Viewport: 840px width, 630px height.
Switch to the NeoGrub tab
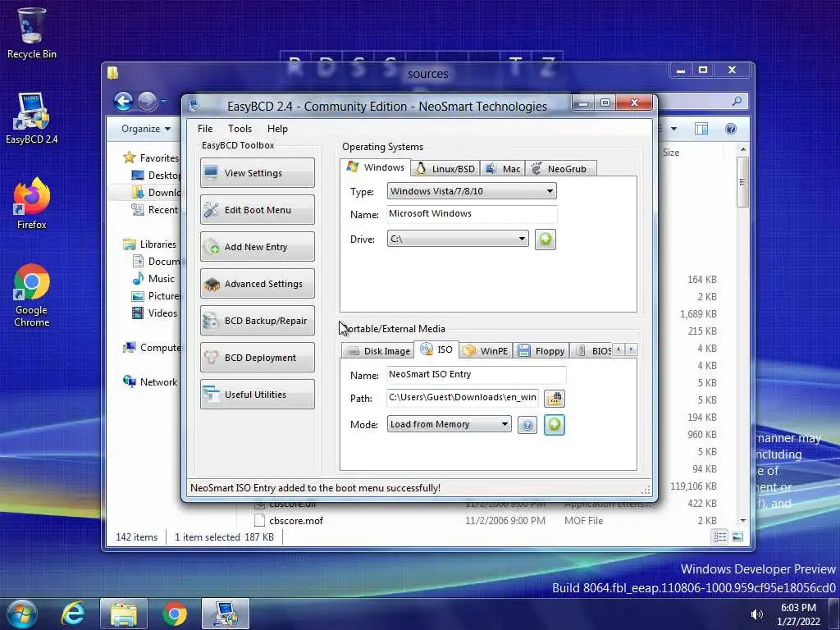pyautogui.click(x=560, y=169)
